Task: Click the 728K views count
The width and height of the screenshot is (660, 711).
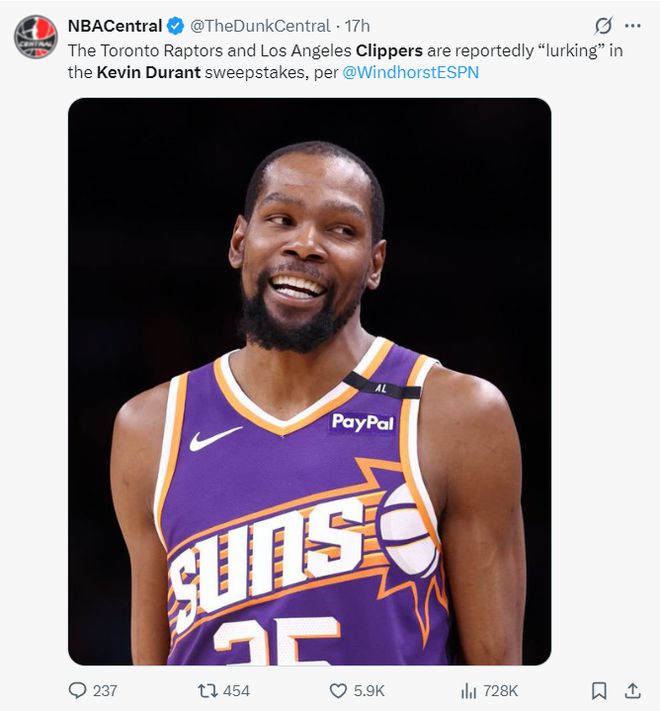Action: [501, 690]
